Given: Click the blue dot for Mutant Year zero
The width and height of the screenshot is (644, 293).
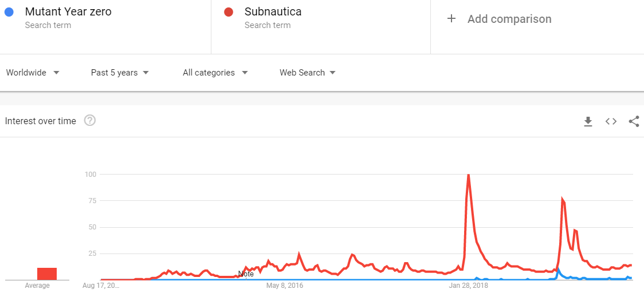Looking at the screenshot, I should [9, 12].
